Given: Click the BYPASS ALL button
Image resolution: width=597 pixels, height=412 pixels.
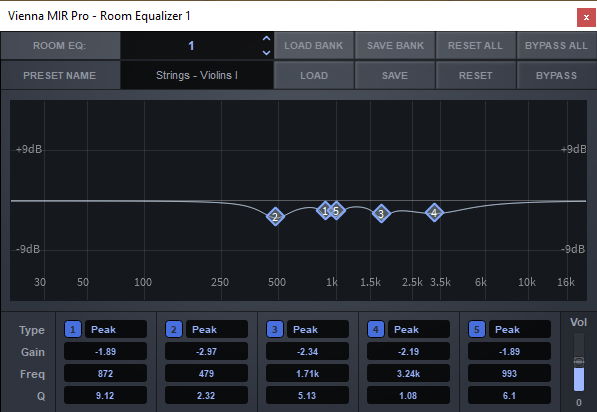Looking at the screenshot, I should [x=556, y=45].
